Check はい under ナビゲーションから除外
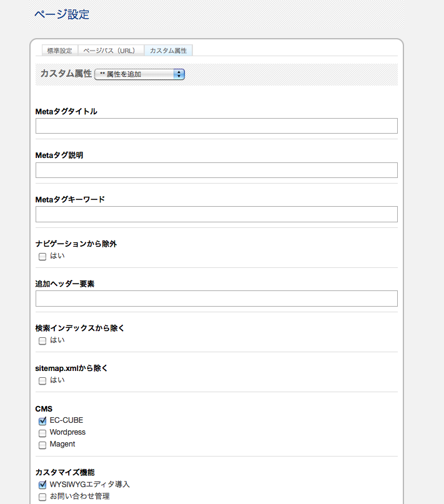Image resolution: width=444 pixels, height=504 pixels. pos(42,257)
